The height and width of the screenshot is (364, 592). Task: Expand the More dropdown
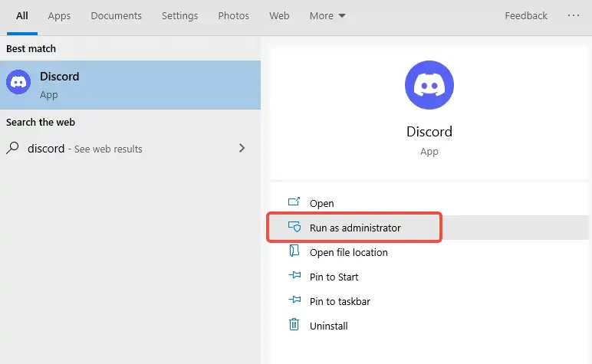tap(327, 16)
